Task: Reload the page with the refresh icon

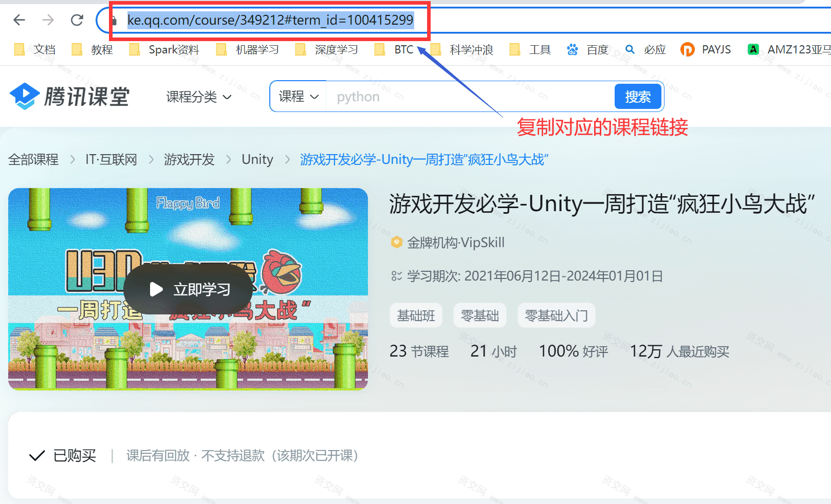Action: pyautogui.click(x=77, y=20)
